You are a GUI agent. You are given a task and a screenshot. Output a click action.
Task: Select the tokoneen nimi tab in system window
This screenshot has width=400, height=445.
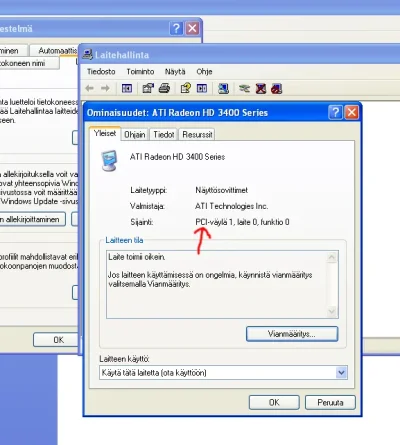[x=28, y=63]
